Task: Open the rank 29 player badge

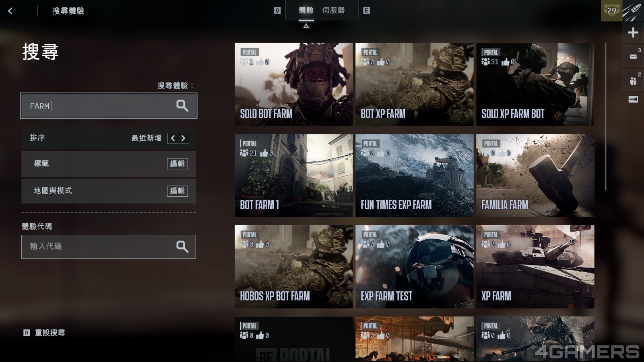Action: point(611,11)
